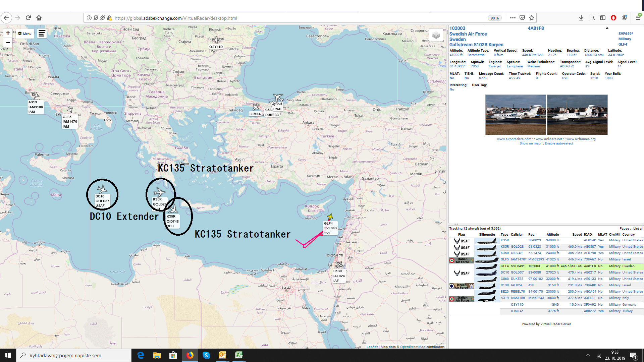Open the Firefox application menu
Viewport: 644px width, 362px height.
point(638,18)
